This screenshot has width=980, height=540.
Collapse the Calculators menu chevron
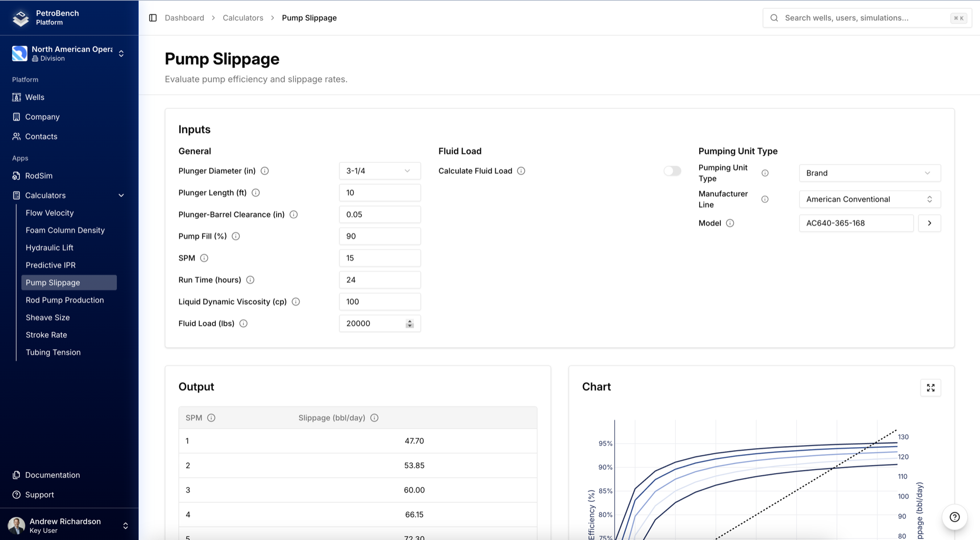point(121,195)
